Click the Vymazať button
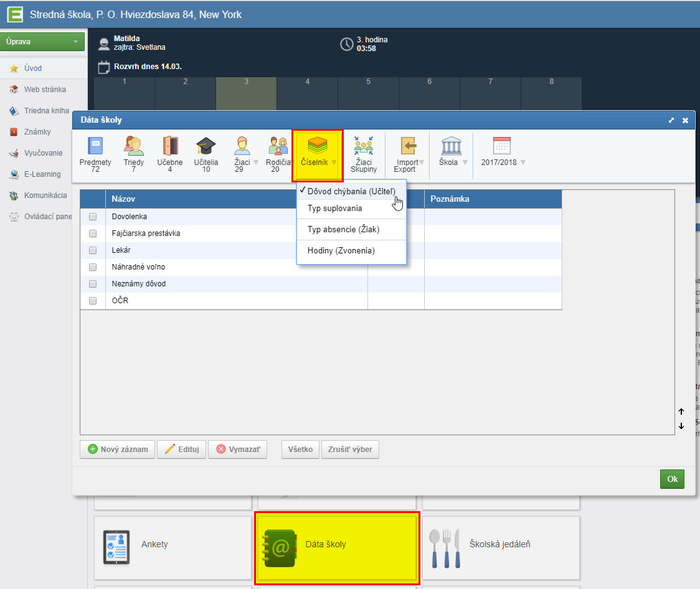 tap(237, 450)
